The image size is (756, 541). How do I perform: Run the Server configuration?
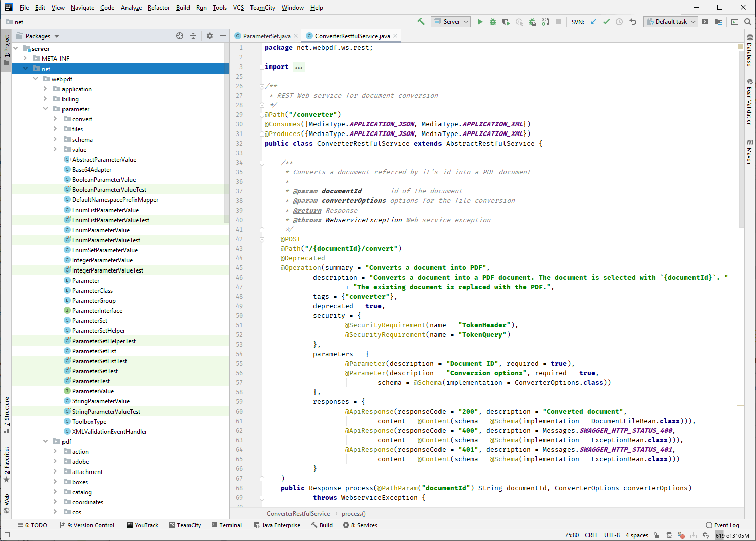click(x=480, y=21)
